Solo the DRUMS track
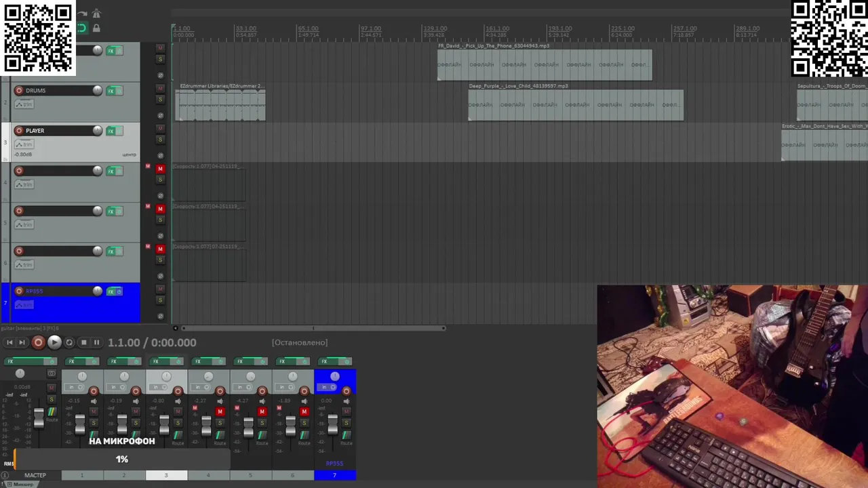Viewport: 868px width, 488px height. [160, 100]
